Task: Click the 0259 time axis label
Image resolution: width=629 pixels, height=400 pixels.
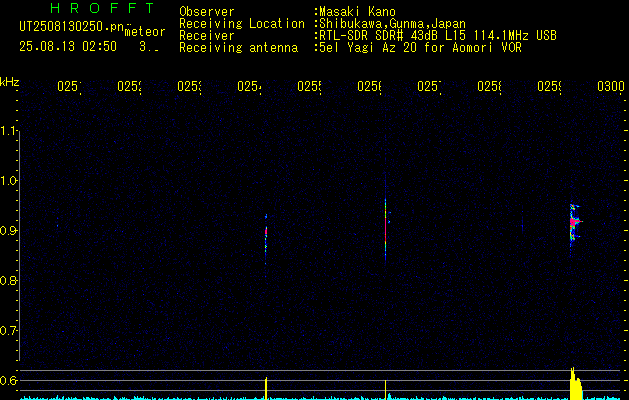Action: (549, 86)
